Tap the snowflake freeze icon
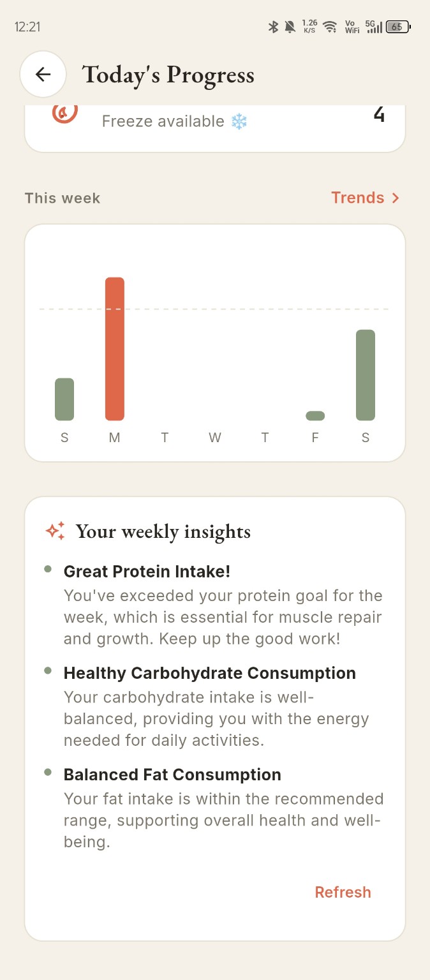The image size is (430, 980). [x=239, y=121]
